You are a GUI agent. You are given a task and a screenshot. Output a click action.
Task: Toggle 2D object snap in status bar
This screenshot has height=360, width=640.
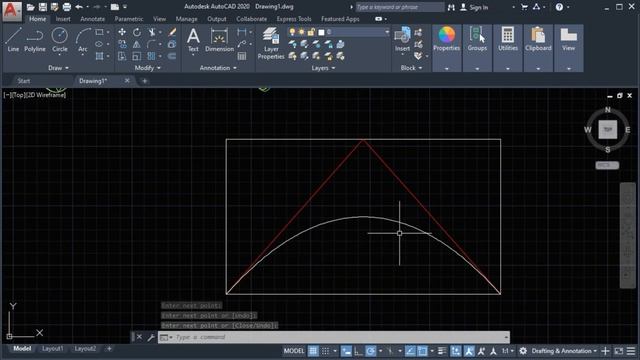(422, 351)
